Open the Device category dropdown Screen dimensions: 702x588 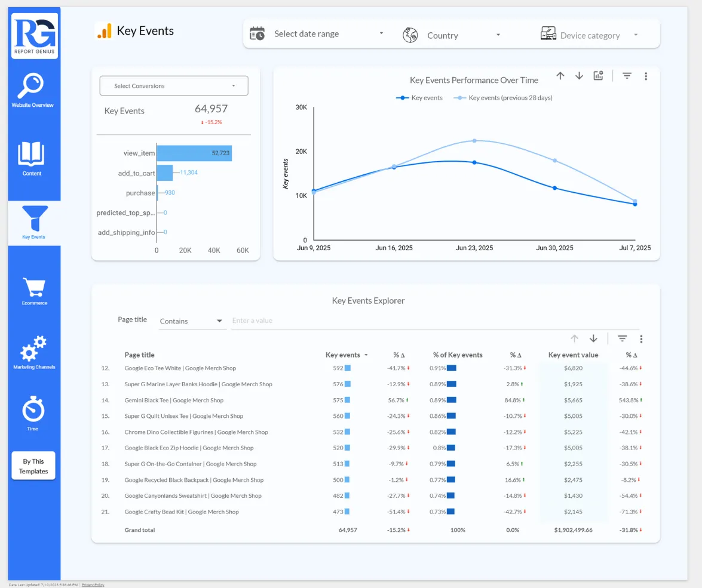pyautogui.click(x=599, y=35)
